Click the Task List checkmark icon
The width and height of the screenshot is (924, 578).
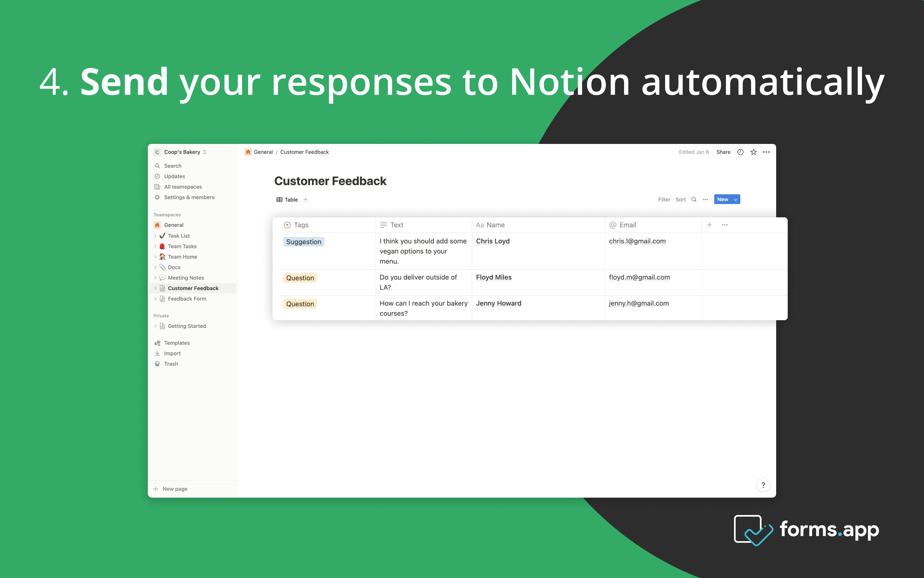pyautogui.click(x=162, y=235)
